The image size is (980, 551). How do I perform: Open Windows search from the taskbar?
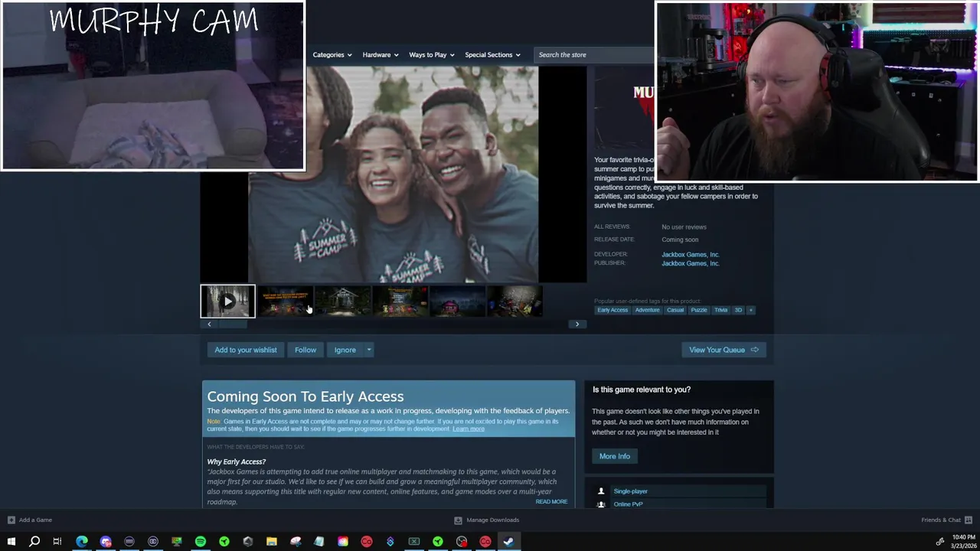pos(34,542)
